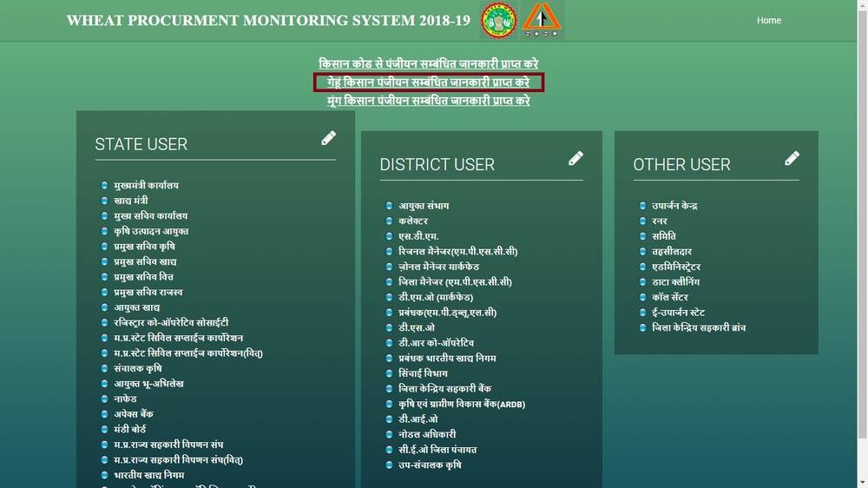The image size is (868, 488).
Task: Select खाद्य मंत्री user entry
Action: [x=131, y=201]
